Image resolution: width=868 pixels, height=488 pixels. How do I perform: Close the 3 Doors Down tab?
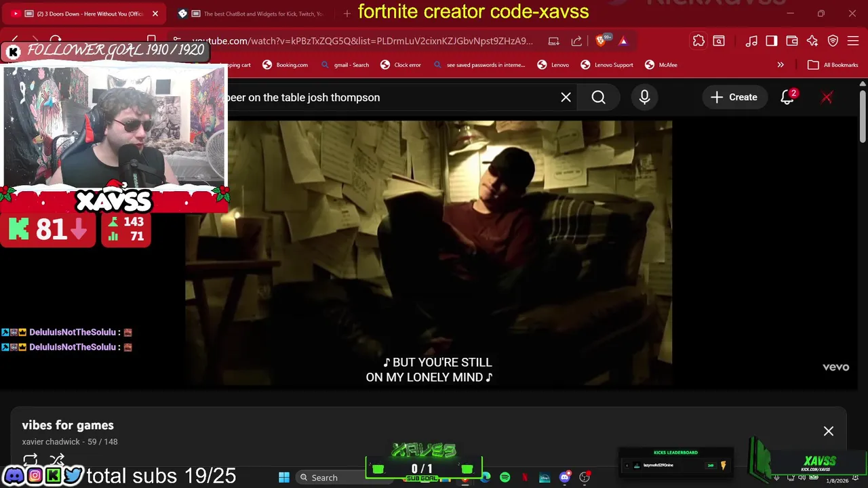click(155, 14)
